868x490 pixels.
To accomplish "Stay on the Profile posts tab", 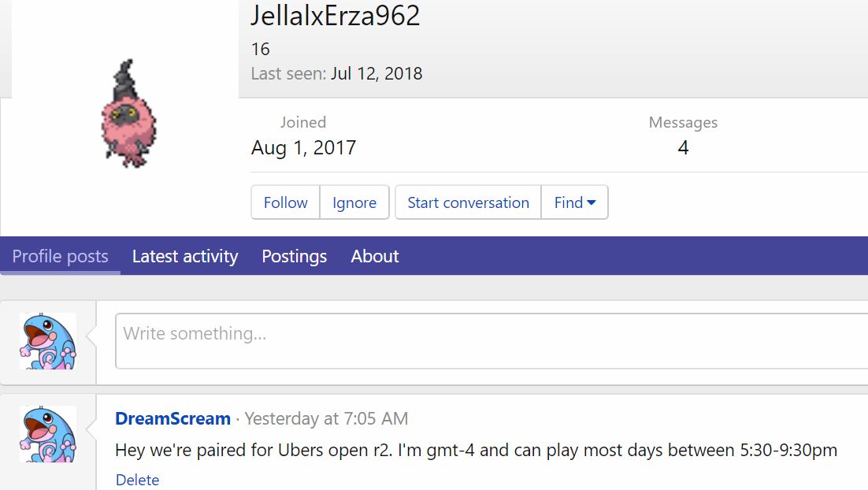I will (60, 256).
